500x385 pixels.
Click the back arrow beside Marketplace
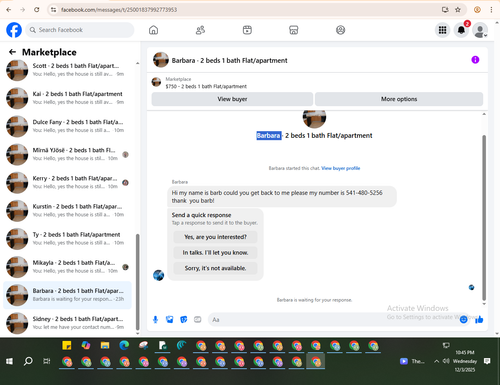12,52
